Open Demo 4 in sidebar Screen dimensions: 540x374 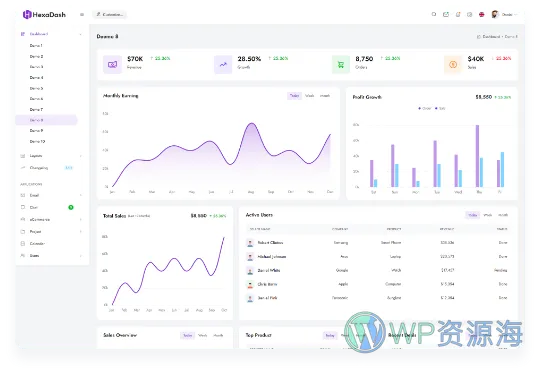tap(36, 77)
